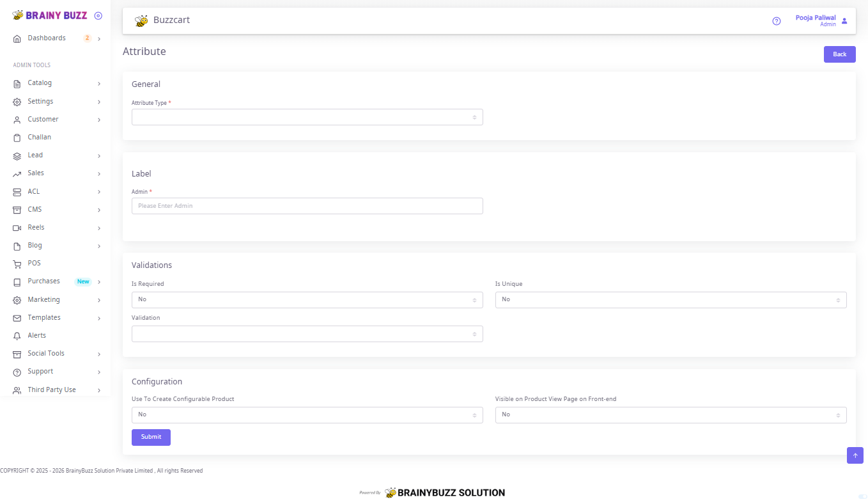Click the Challan clipboard icon
The image size is (868, 504).
(x=17, y=138)
